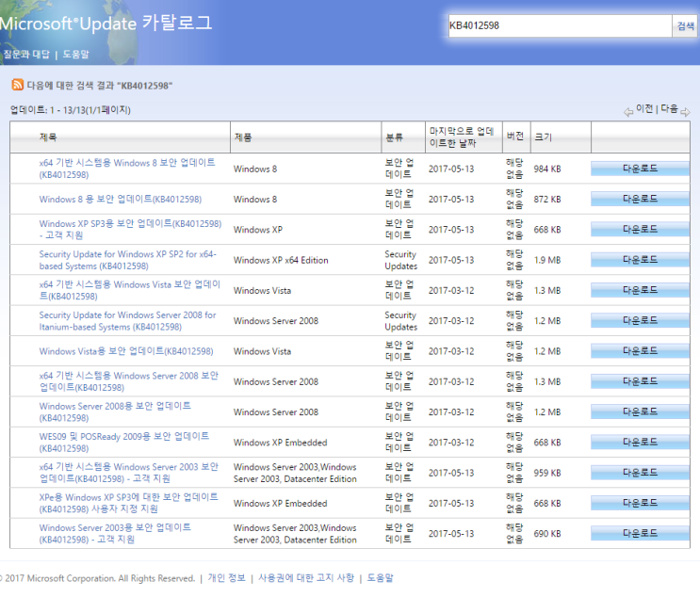Download the WES09 POSReady 2009 update

tap(640, 443)
